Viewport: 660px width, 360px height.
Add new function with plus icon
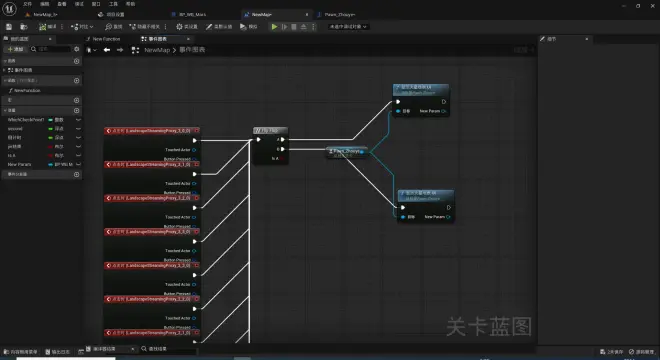pos(77,80)
